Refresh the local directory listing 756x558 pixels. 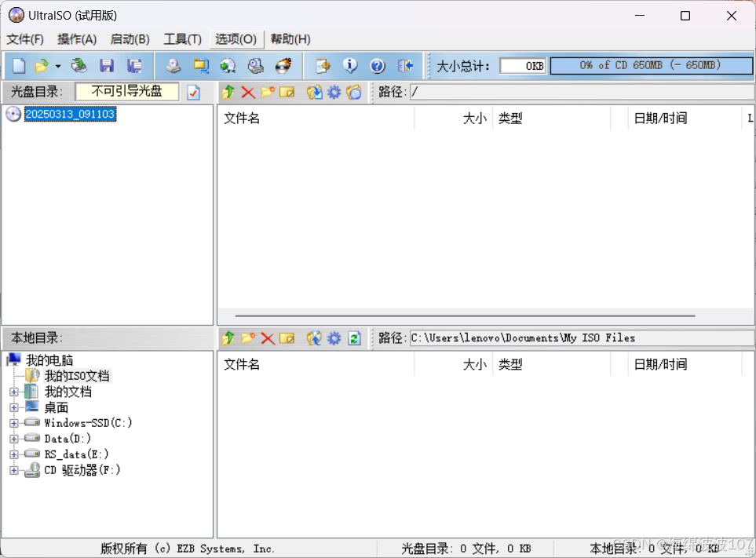pyautogui.click(x=354, y=338)
